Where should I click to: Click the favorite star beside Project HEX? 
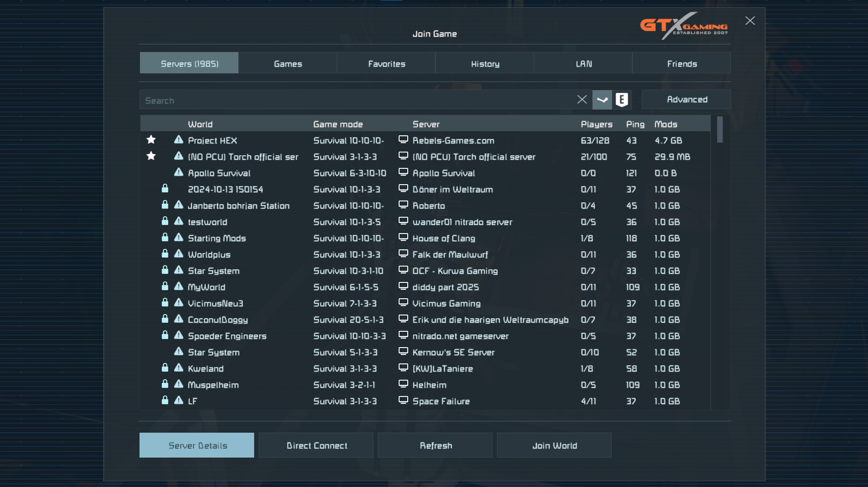pos(151,140)
